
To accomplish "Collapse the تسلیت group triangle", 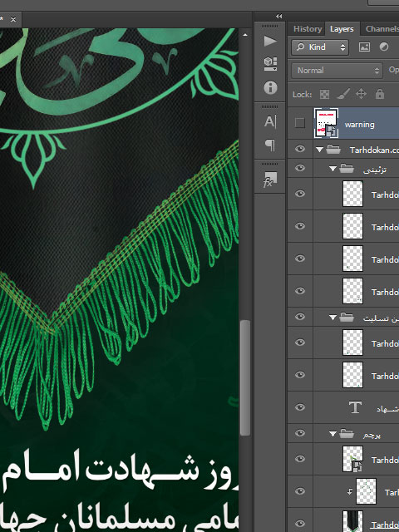I will pyautogui.click(x=332, y=318).
